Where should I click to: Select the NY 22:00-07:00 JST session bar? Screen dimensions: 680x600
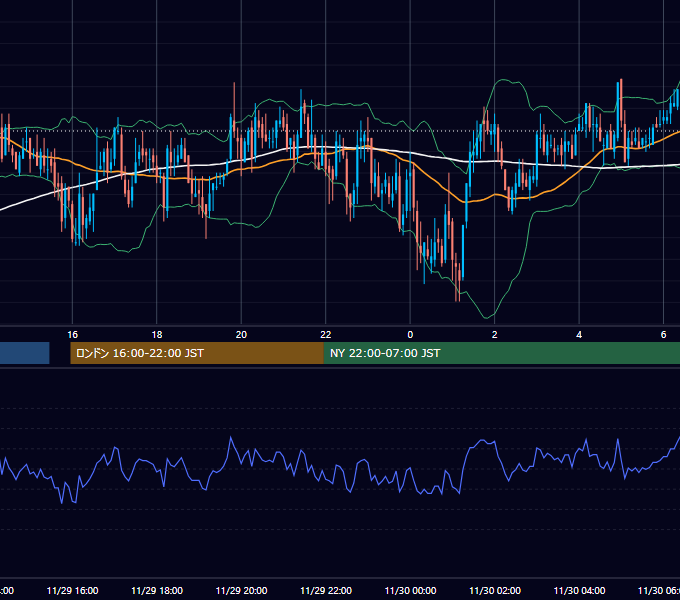pyautogui.click(x=502, y=353)
